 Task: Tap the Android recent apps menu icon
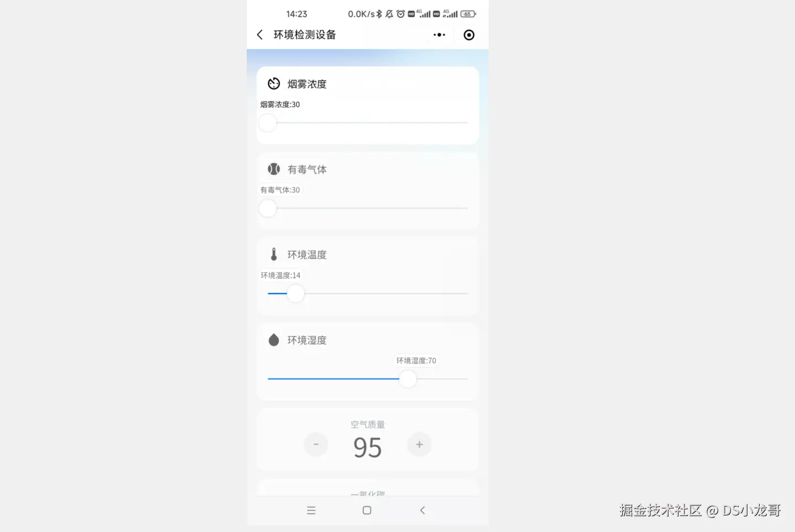pos(311,510)
